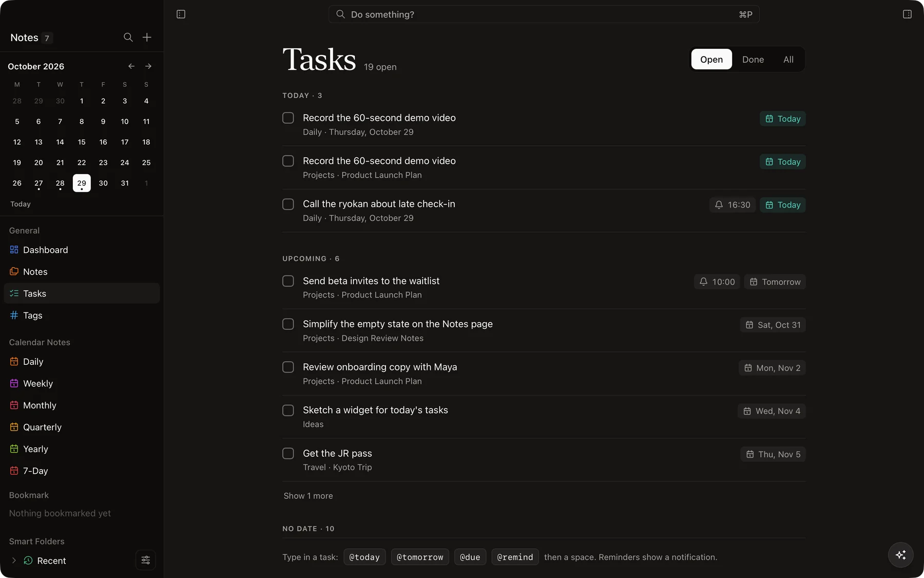Open Yearly calendar notes
The image size is (924, 578).
point(82,449)
